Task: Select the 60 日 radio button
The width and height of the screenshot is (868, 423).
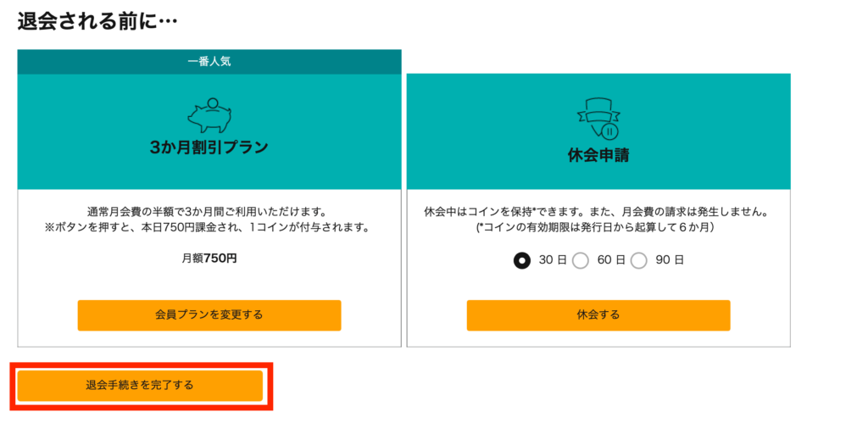Action: (x=580, y=260)
